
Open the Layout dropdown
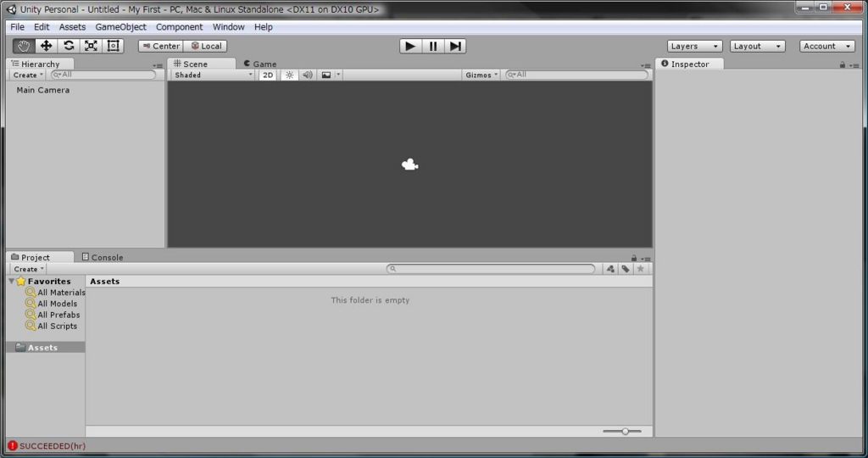(x=757, y=46)
